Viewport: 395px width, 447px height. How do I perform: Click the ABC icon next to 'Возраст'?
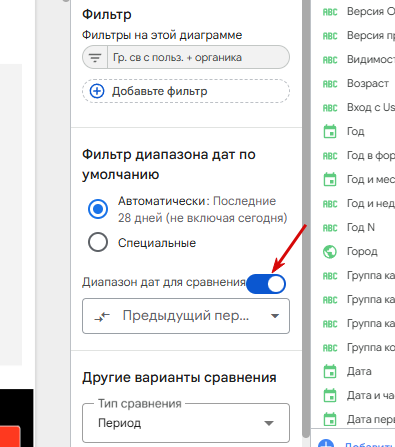[330, 84]
